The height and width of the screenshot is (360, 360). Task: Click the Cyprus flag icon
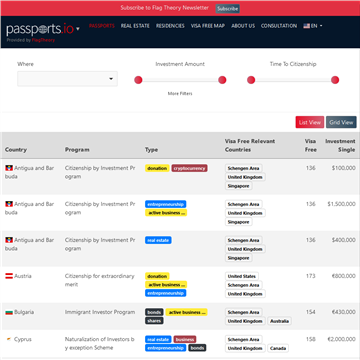pyautogui.click(x=9, y=339)
